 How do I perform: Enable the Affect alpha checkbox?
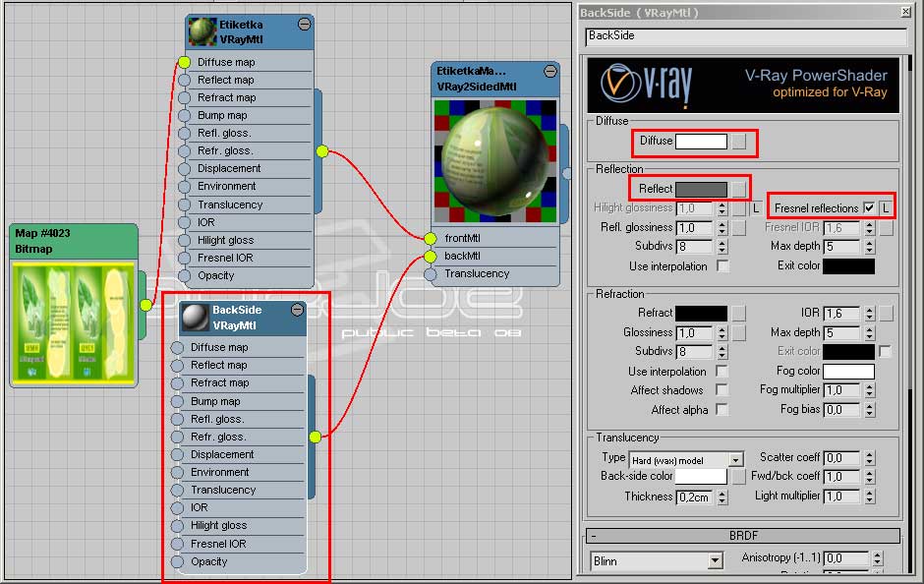pos(722,410)
